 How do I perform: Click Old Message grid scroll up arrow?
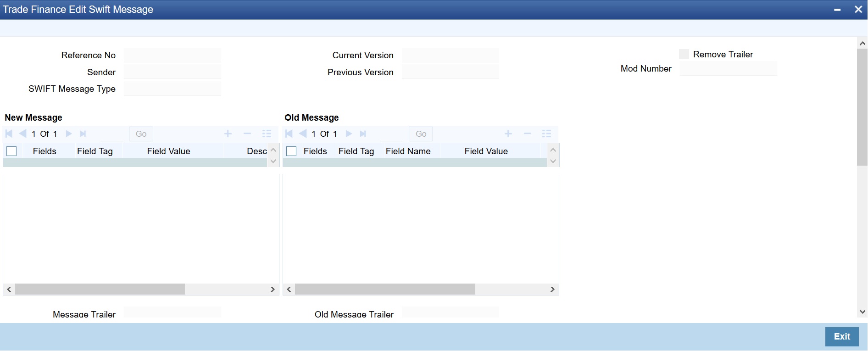click(x=553, y=150)
